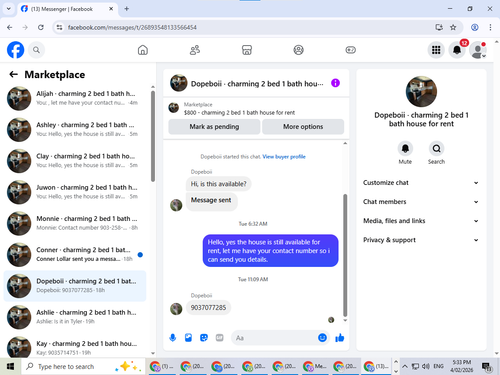
Task: Expand the Chat members section
Action: [x=421, y=202]
